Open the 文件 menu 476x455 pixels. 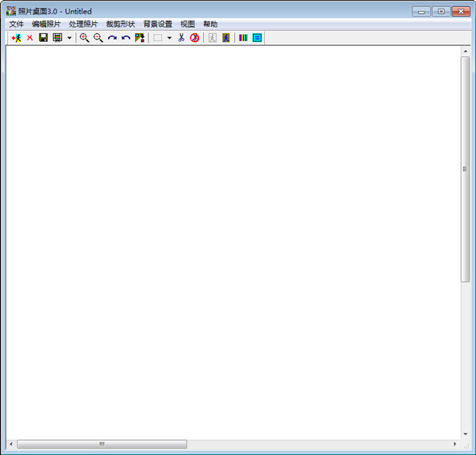click(16, 24)
